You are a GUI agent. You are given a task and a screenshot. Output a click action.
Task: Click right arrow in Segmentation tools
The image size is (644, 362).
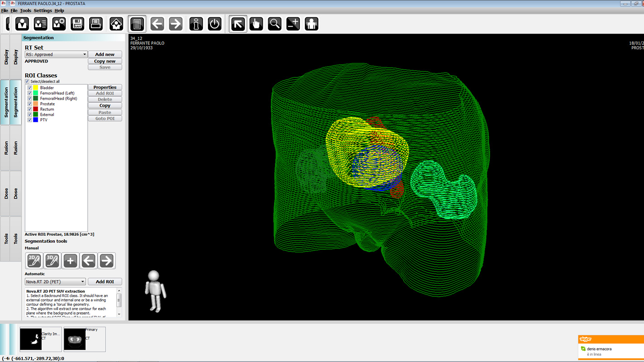(106, 261)
